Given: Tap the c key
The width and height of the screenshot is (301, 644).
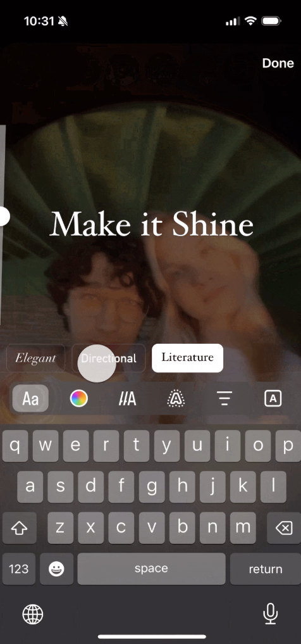Looking at the screenshot, I should point(121,527).
